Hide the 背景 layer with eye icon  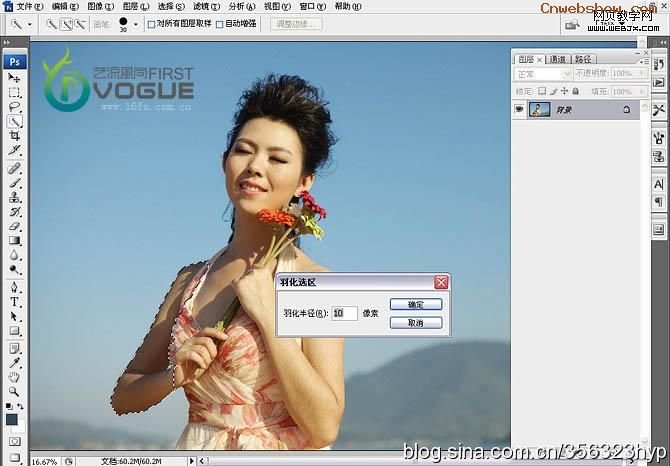click(520, 109)
